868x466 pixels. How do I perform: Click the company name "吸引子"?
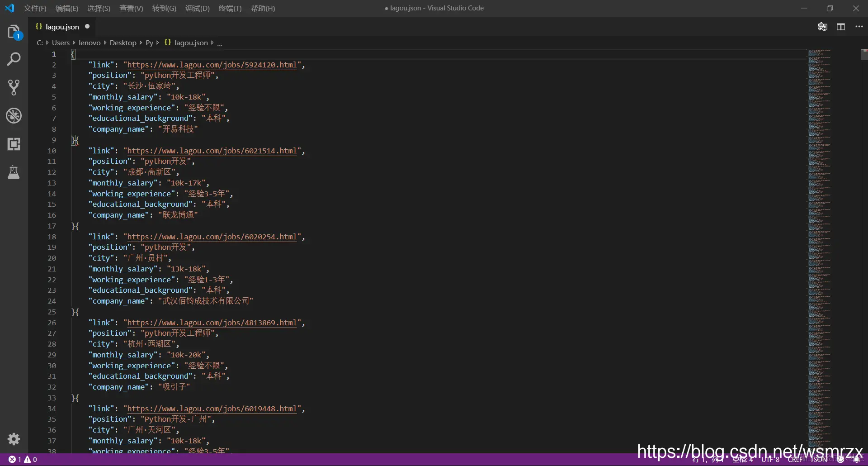point(174,387)
